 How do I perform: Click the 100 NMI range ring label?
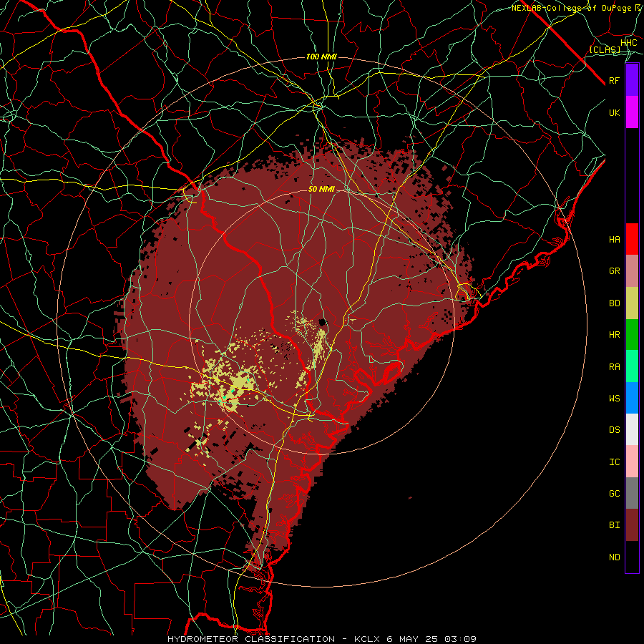pyautogui.click(x=321, y=57)
